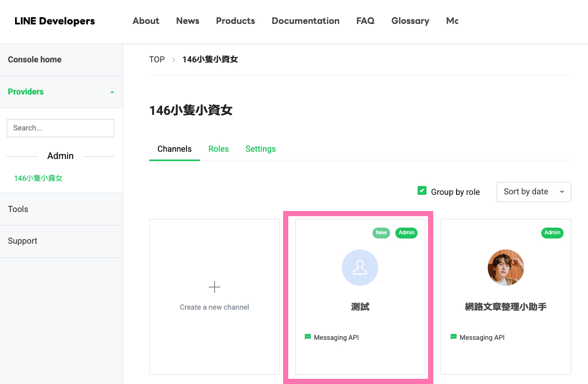Switch to the Roles tab
The height and width of the screenshot is (384, 588).
click(x=218, y=149)
